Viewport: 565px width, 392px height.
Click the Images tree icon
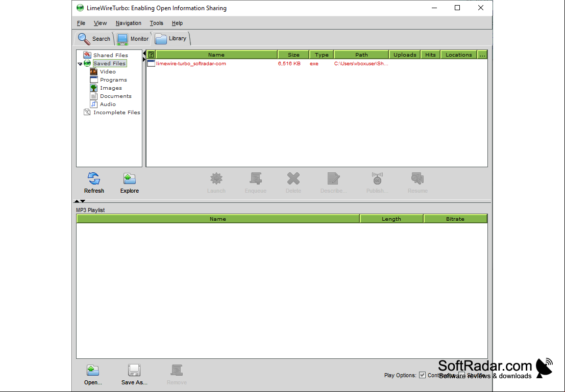(94, 88)
